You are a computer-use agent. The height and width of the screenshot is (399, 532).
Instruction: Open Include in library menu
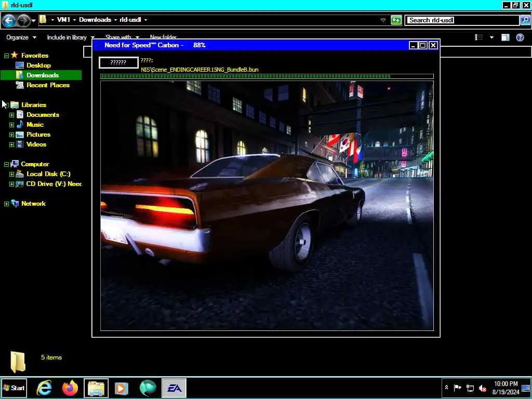click(x=71, y=37)
